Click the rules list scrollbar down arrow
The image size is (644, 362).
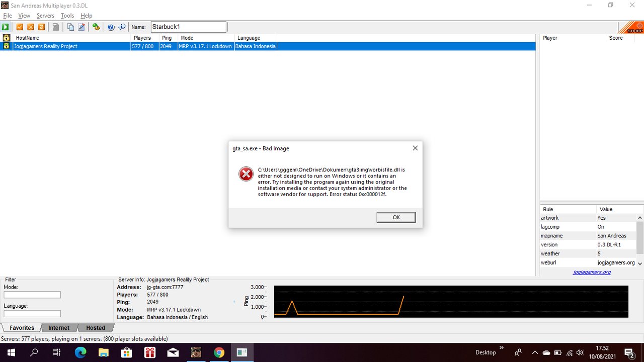640,263
